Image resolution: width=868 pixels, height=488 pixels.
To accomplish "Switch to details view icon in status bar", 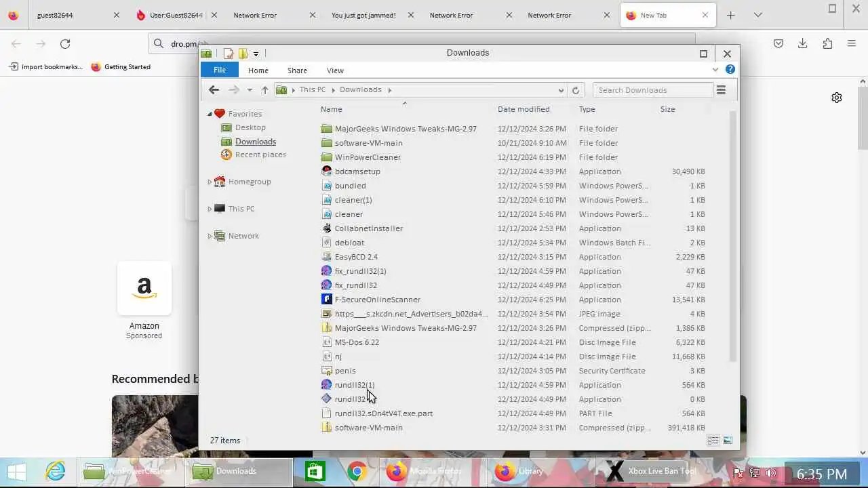I will [x=713, y=441].
